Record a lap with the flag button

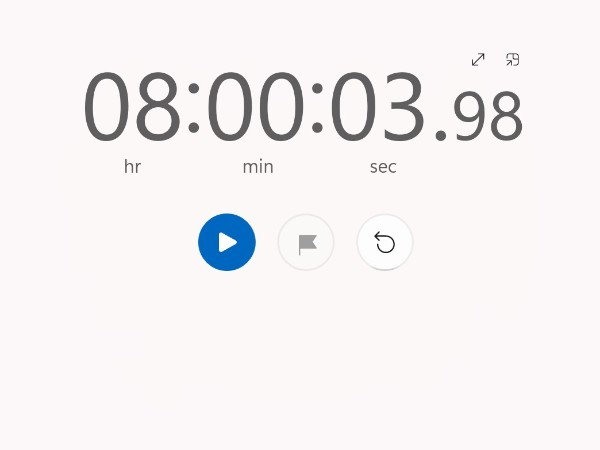coord(306,243)
